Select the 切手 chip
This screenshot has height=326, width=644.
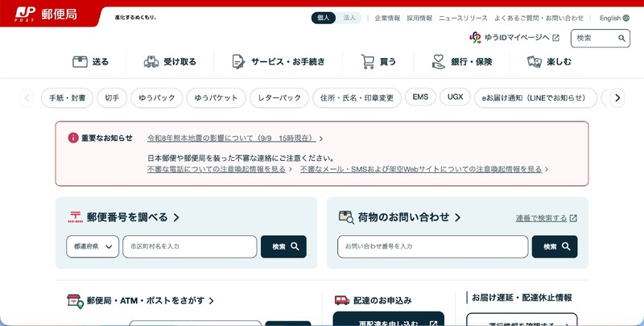[112, 98]
